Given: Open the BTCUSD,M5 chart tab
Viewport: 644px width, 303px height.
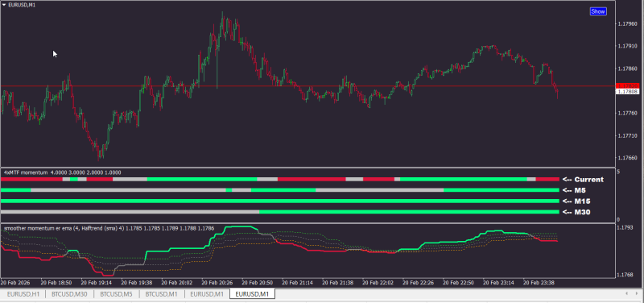Looking at the screenshot, I should (117, 294).
